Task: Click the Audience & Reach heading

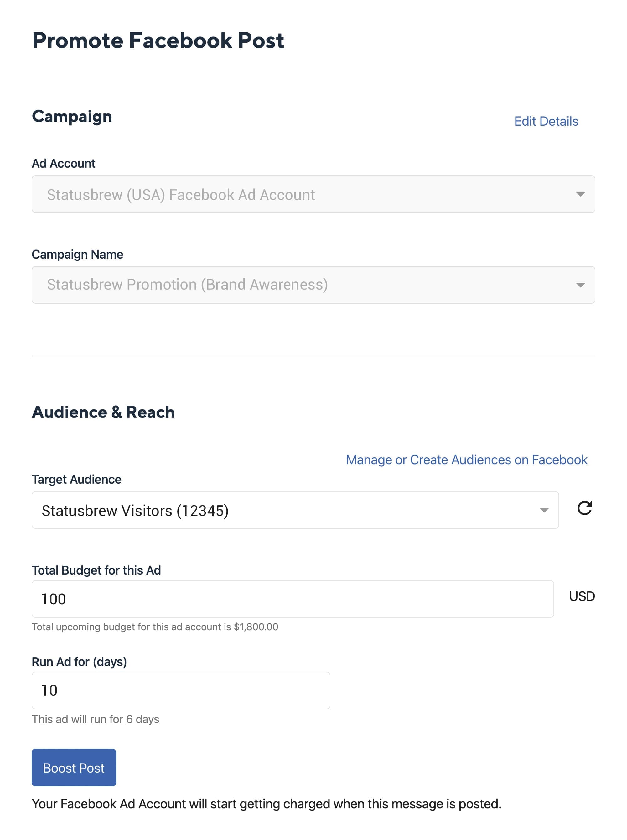Action: (103, 412)
